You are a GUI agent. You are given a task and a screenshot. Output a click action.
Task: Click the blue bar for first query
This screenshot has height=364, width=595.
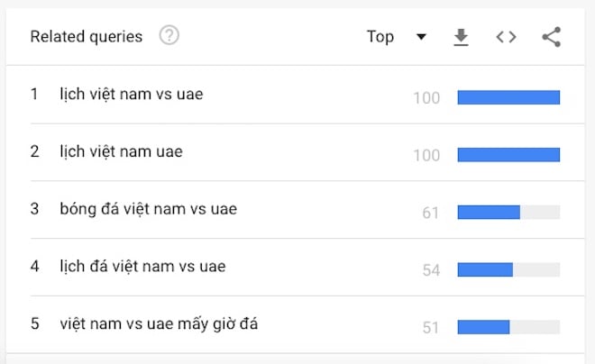[508, 97]
